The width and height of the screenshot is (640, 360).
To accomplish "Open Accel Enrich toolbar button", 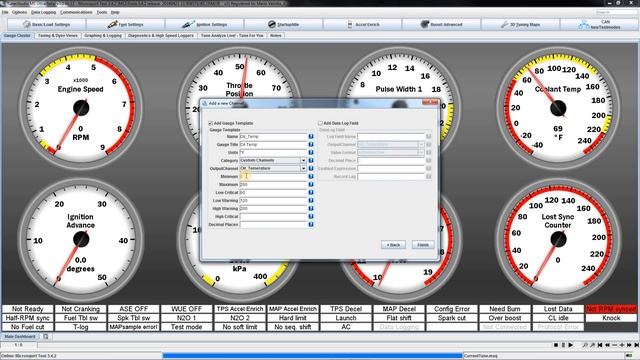I will pyautogui.click(x=363, y=24).
